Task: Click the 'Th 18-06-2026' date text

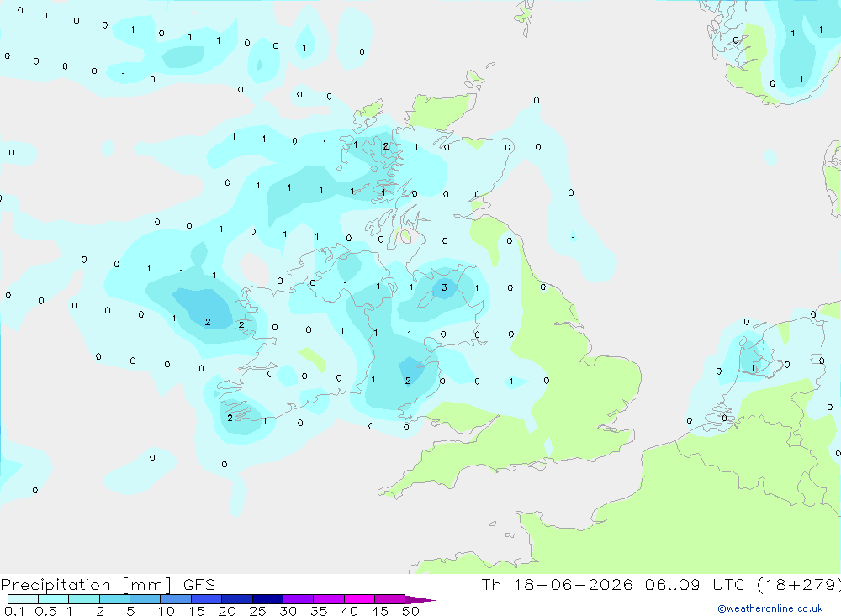Action: point(557,585)
